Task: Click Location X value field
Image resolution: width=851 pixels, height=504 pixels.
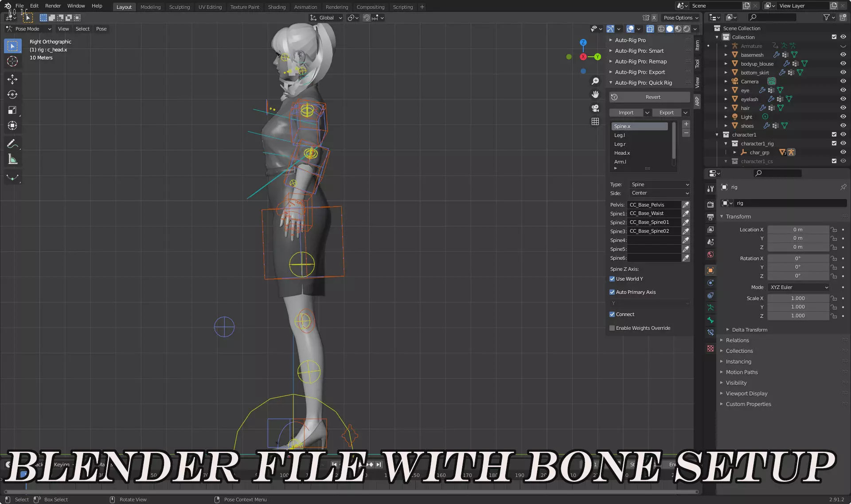Action: pyautogui.click(x=798, y=230)
